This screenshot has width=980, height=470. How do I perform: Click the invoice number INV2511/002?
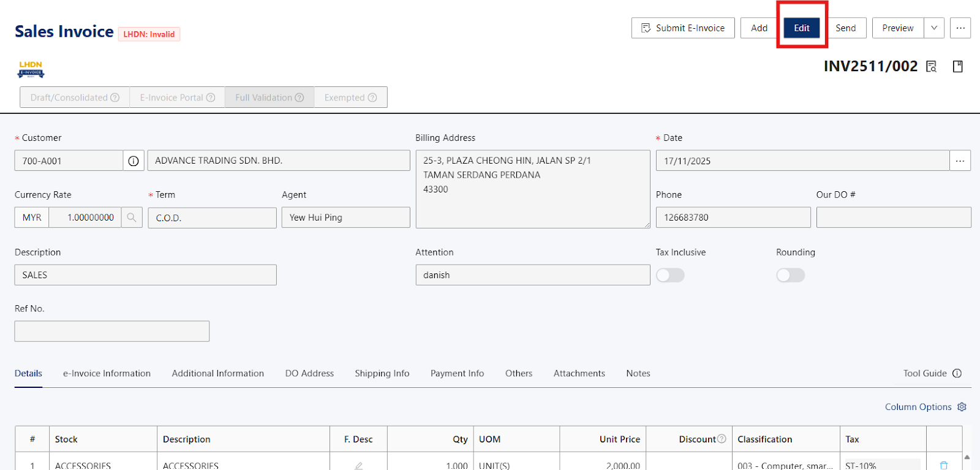[870, 66]
